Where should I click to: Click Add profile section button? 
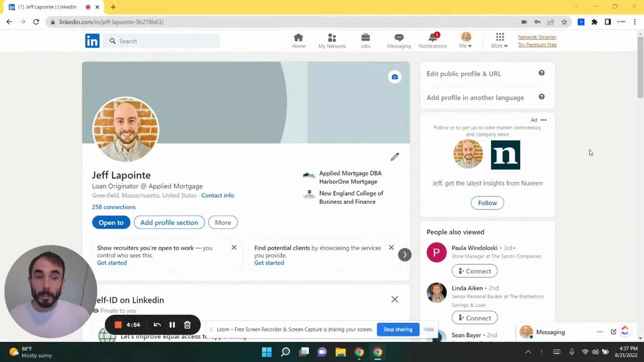coord(169,223)
